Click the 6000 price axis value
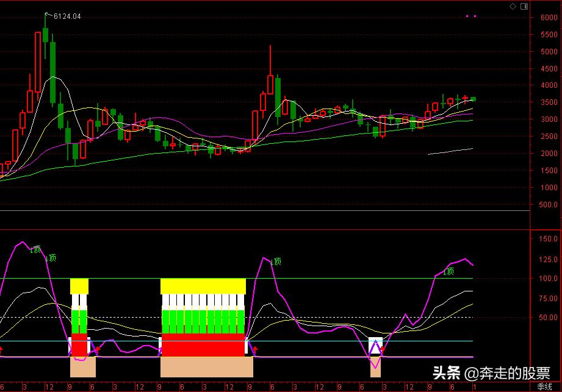This screenshot has height=392, width=562. (x=549, y=18)
